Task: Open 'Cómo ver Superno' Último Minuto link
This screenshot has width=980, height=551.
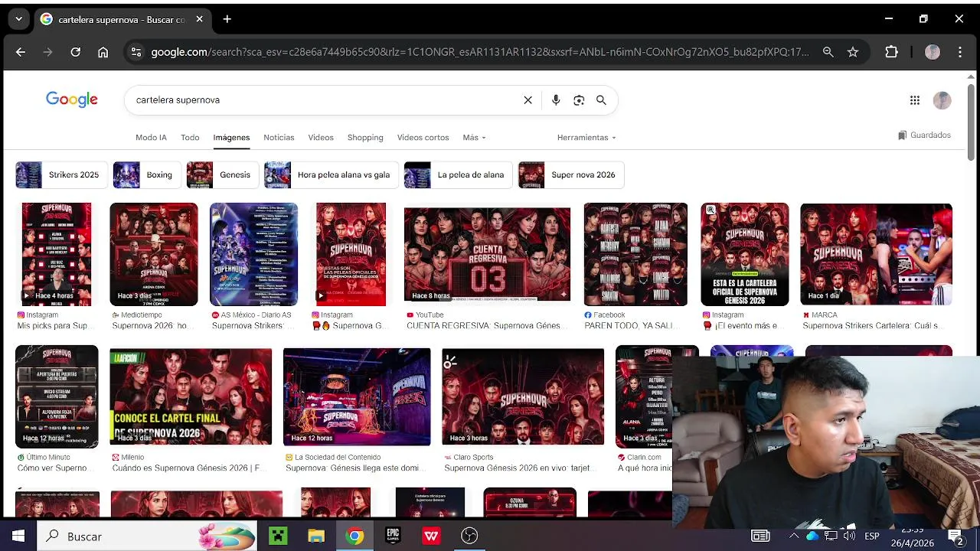Action: click(52, 468)
